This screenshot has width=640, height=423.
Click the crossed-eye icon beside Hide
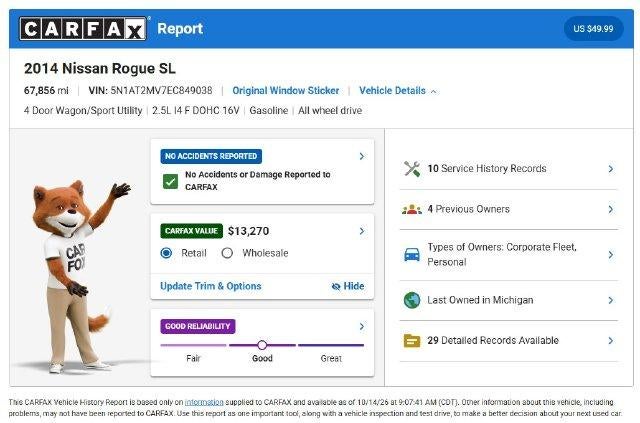336,287
